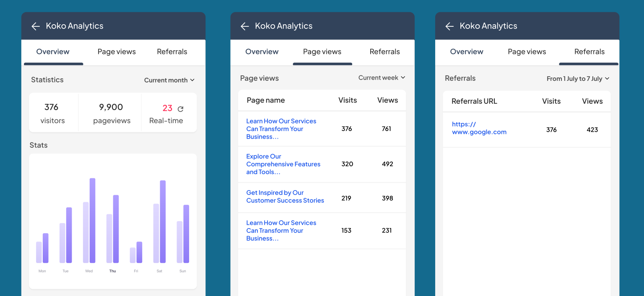This screenshot has height=296, width=644.
Task: Click the Customer Success Stories page link
Action: coord(285,196)
